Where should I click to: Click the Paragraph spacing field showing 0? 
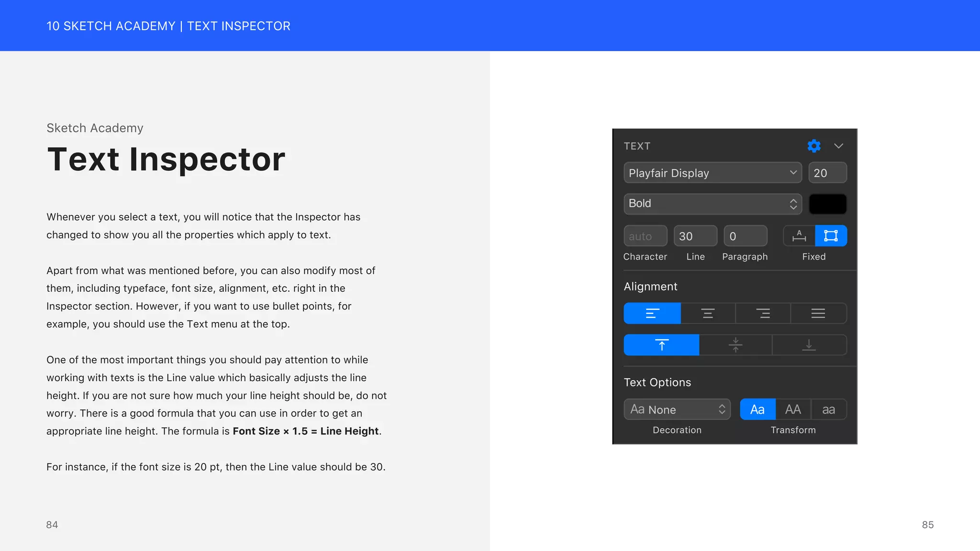click(x=745, y=236)
